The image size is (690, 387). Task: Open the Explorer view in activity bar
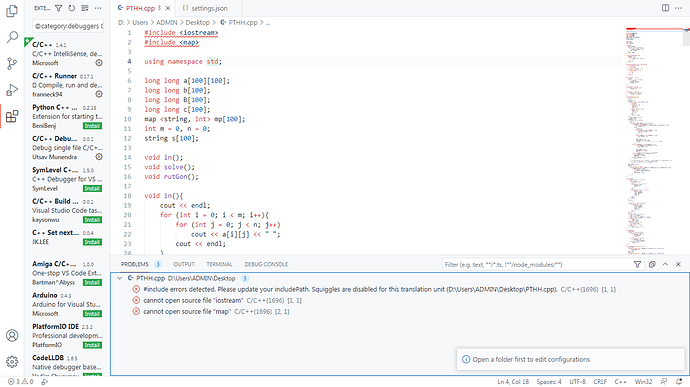pos(12,11)
